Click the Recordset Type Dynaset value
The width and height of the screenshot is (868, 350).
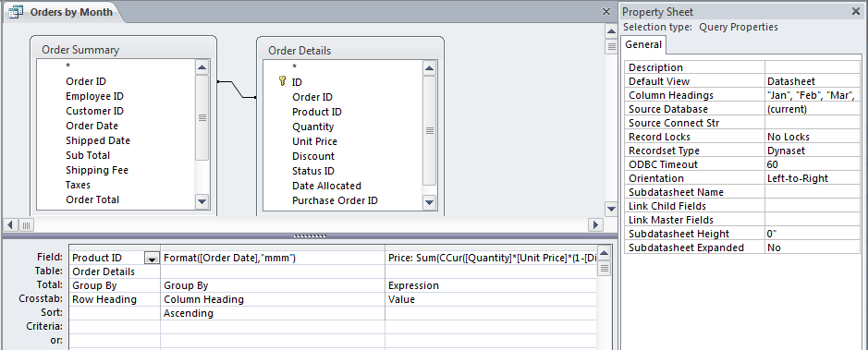[x=813, y=151]
